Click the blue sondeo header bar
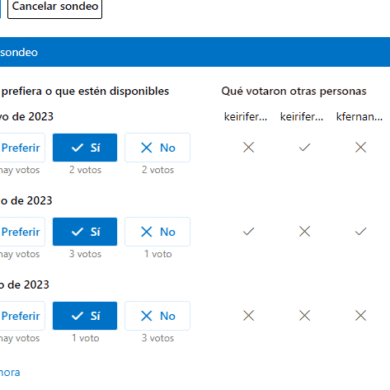 tap(195, 52)
